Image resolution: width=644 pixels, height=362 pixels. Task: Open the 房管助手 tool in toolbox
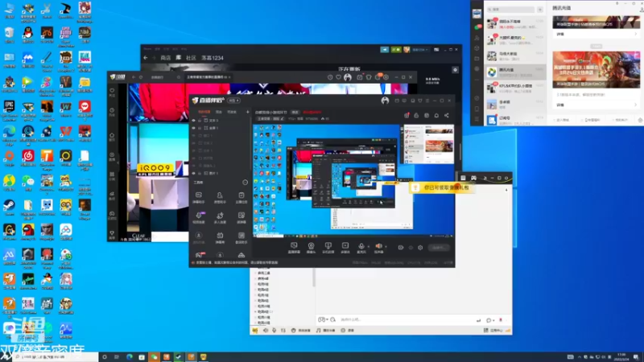tap(220, 196)
